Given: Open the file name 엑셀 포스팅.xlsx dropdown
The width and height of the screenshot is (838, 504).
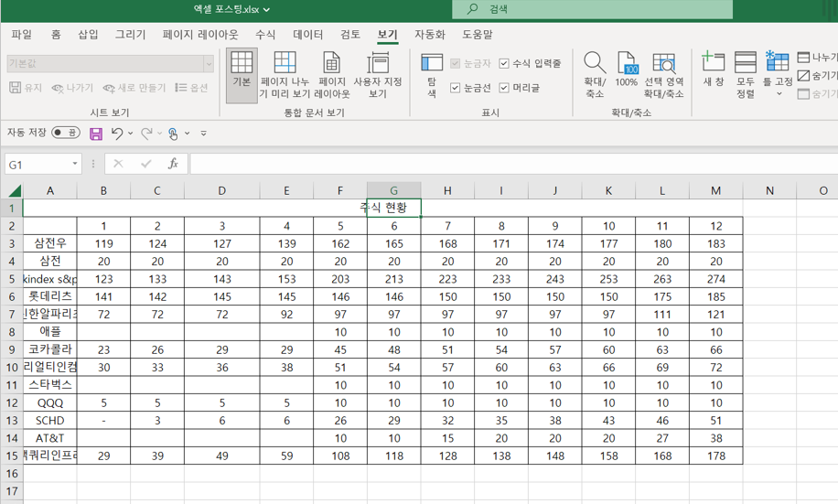Looking at the screenshot, I should [x=267, y=10].
